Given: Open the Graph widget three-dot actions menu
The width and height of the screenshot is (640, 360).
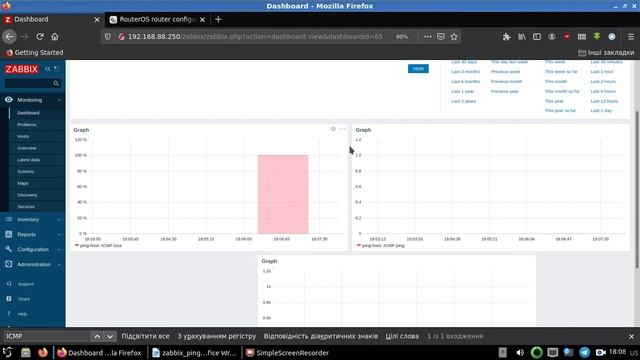Looking at the screenshot, I should click(342, 129).
